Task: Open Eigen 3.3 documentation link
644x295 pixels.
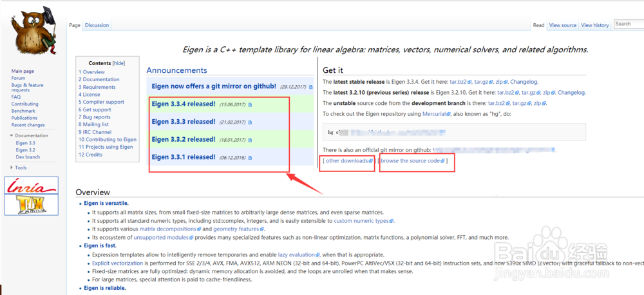Action: [26, 143]
